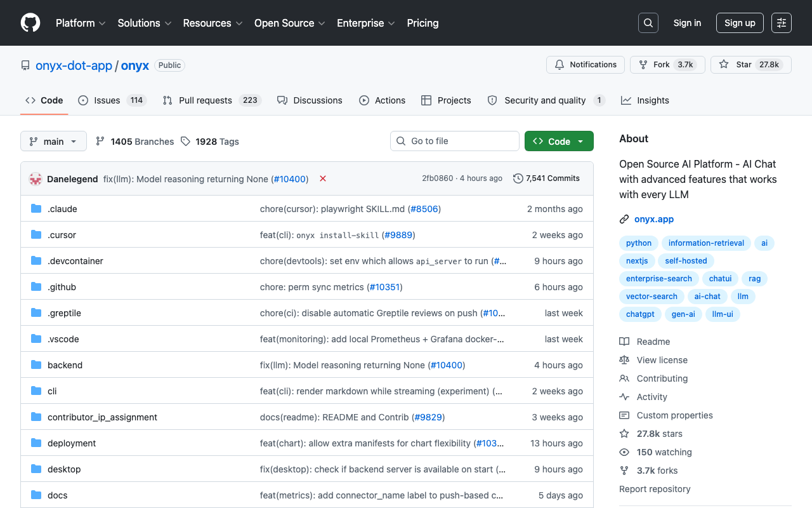This screenshot has width=812, height=508.
Task: Click the star icon beside 27.8k stars
Action: tap(624, 434)
